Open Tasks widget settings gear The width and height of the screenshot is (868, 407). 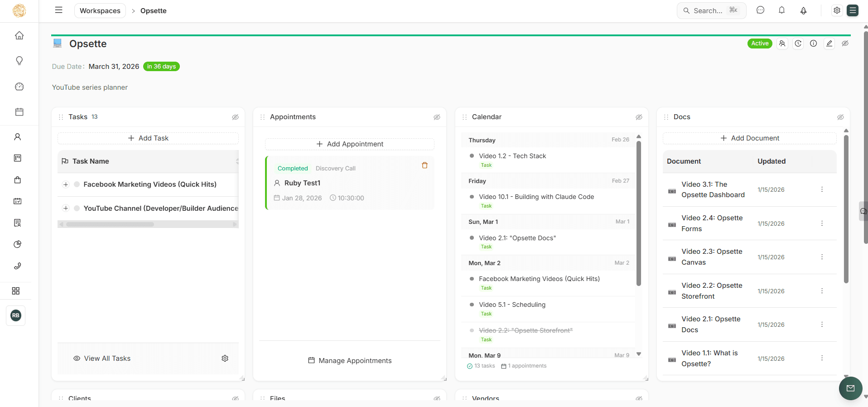(x=225, y=359)
